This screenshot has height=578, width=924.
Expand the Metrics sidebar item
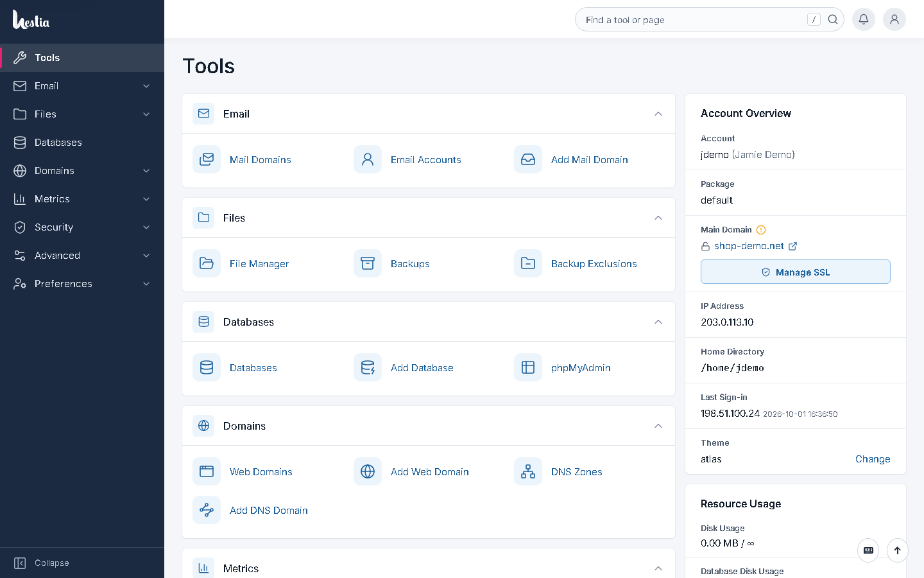82,199
